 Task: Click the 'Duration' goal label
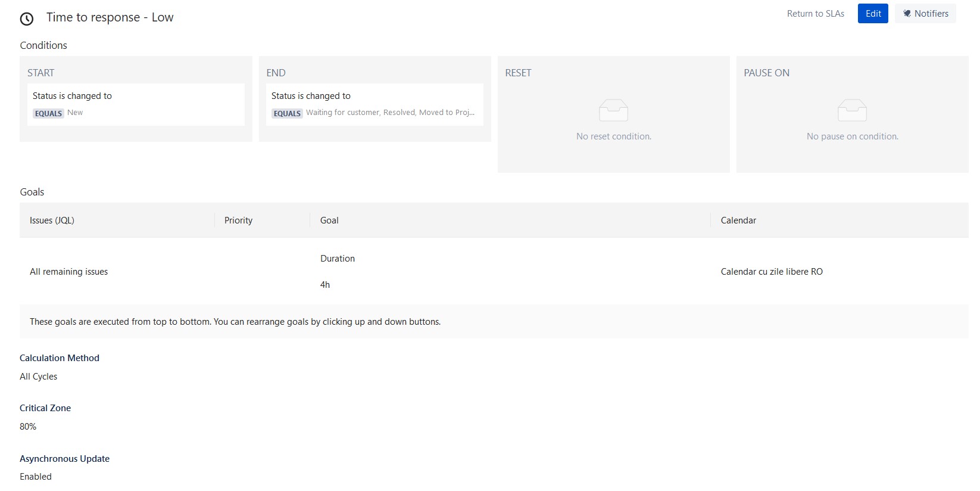click(338, 258)
